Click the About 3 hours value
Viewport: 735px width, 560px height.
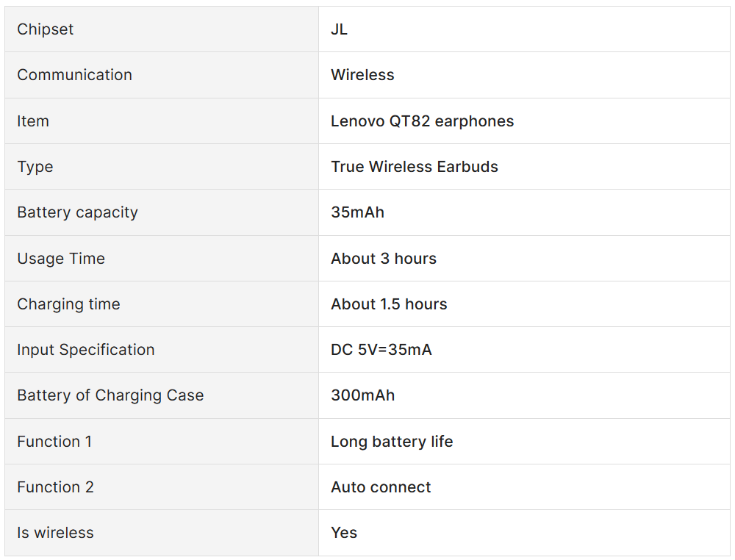click(x=383, y=259)
